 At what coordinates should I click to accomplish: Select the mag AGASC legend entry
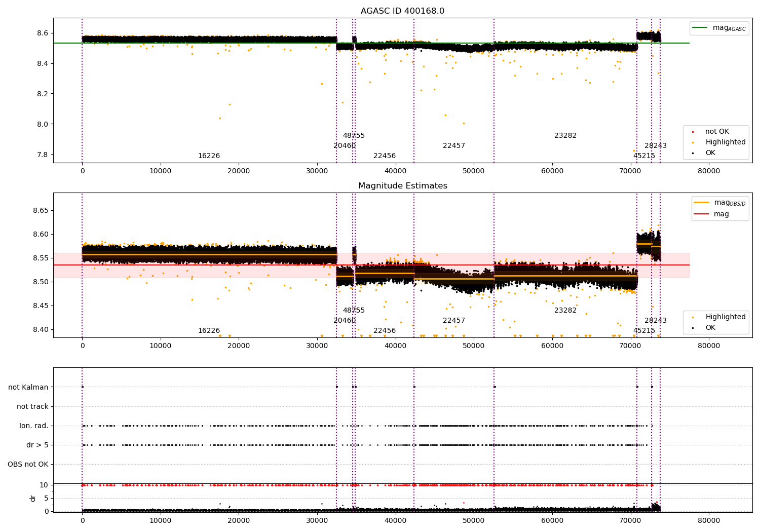coord(719,28)
